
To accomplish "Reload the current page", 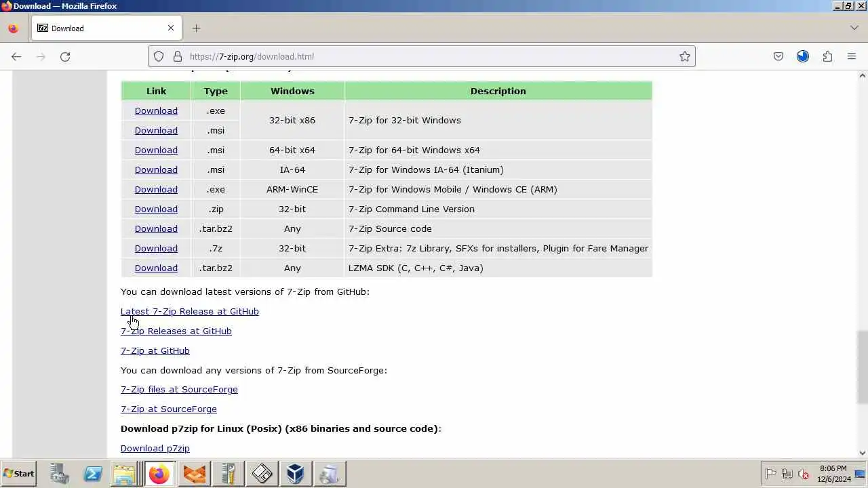I will coord(65,57).
